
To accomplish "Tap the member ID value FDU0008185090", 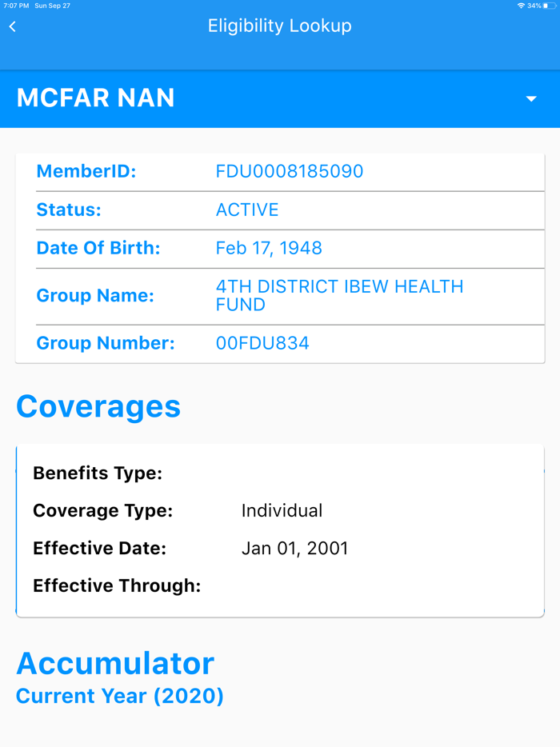I will click(x=290, y=171).
